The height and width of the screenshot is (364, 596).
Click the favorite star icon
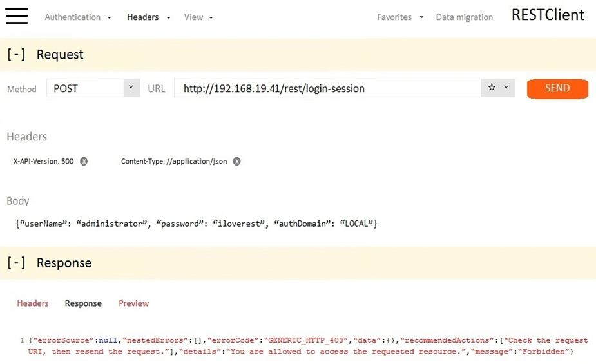click(x=492, y=88)
